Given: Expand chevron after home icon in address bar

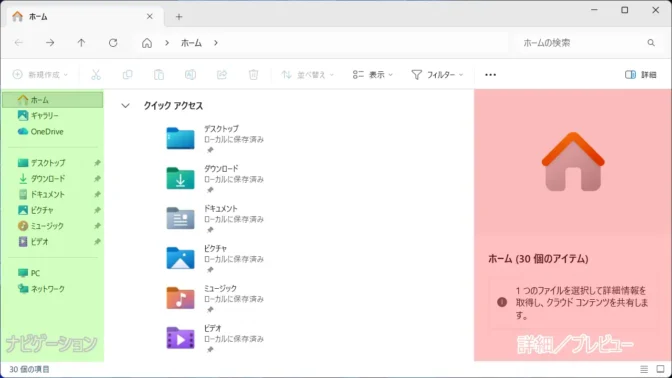Looking at the screenshot, I should 167,43.
